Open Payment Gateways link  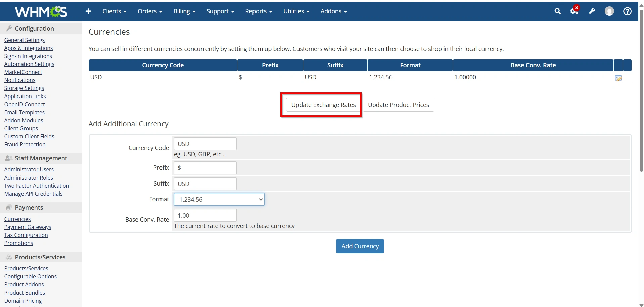(28, 227)
